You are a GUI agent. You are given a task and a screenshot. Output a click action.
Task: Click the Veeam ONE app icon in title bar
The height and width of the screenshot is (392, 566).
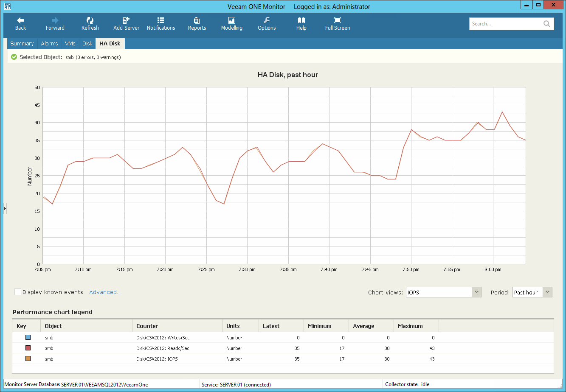point(7,6)
